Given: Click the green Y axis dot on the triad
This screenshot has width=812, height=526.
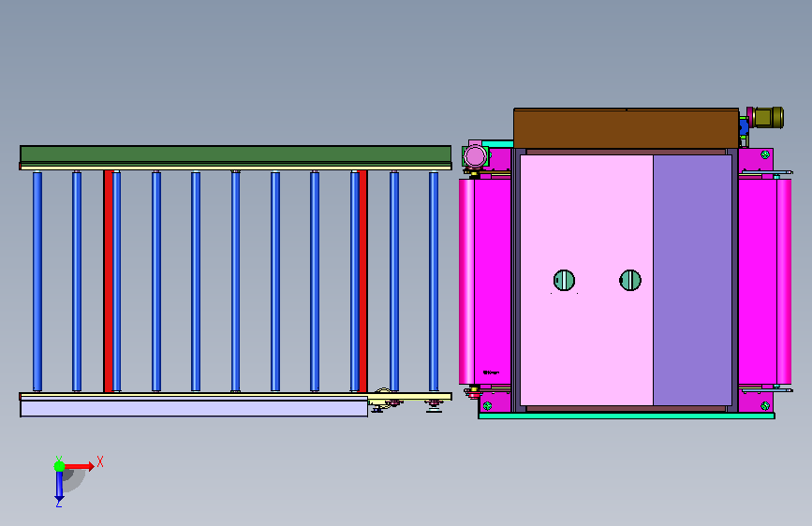Looking at the screenshot, I should click(60, 466).
